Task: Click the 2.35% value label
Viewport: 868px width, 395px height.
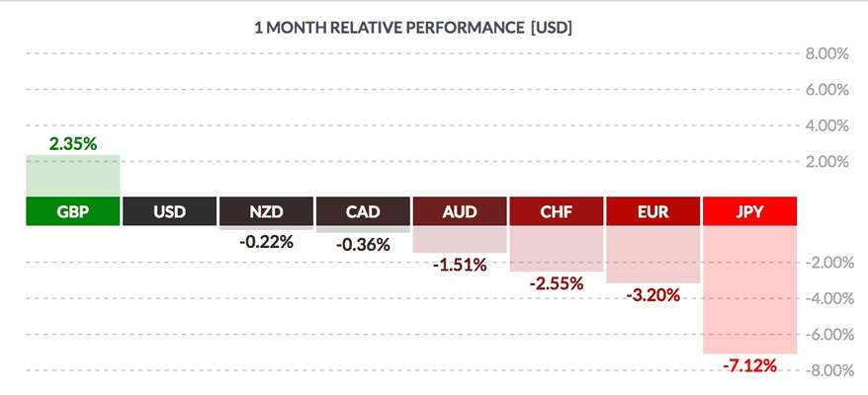Action: coord(73,143)
